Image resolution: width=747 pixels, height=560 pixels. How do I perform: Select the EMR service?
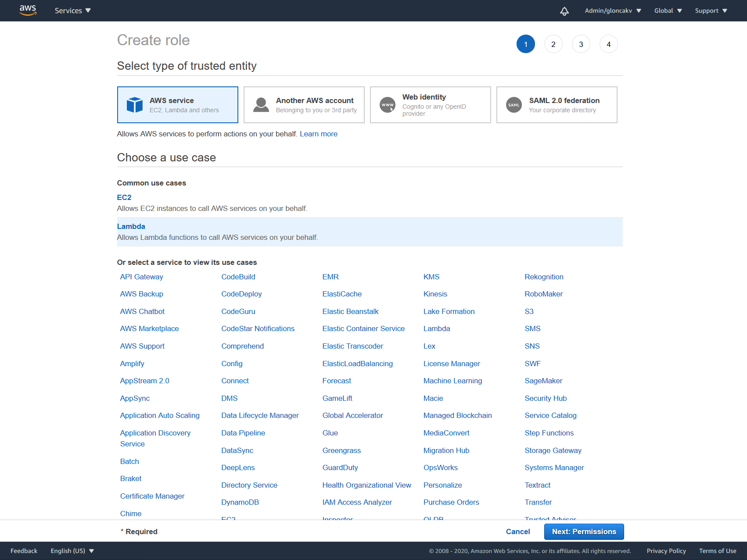(x=330, y=277)
